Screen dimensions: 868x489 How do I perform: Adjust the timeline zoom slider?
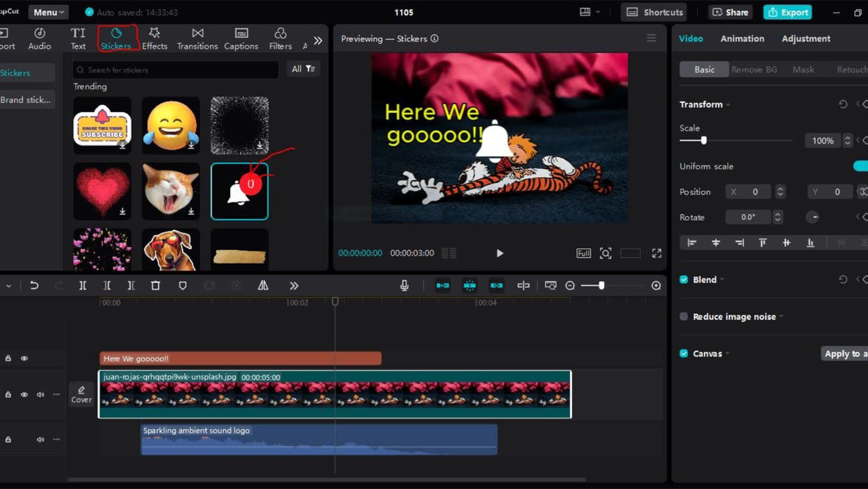[x=601, y=286]
